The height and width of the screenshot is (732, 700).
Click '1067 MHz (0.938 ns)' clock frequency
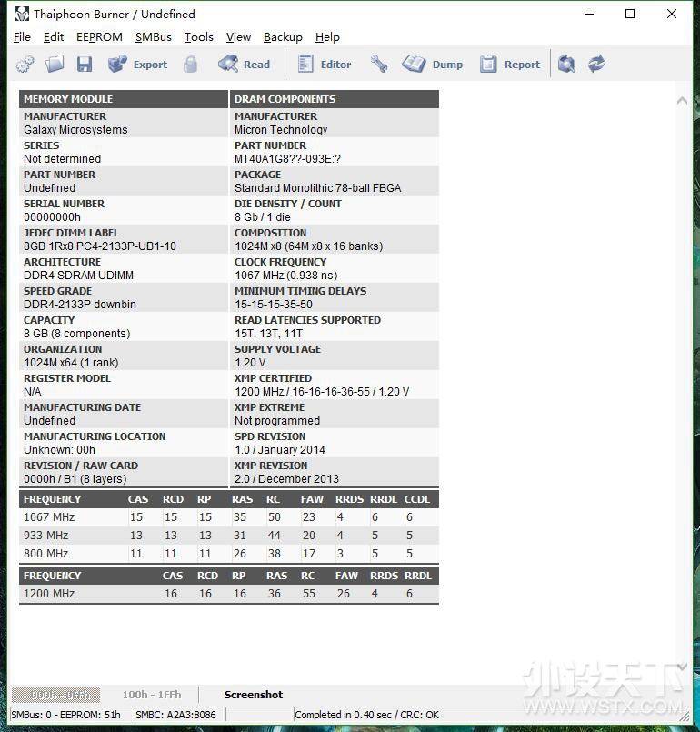286,276
